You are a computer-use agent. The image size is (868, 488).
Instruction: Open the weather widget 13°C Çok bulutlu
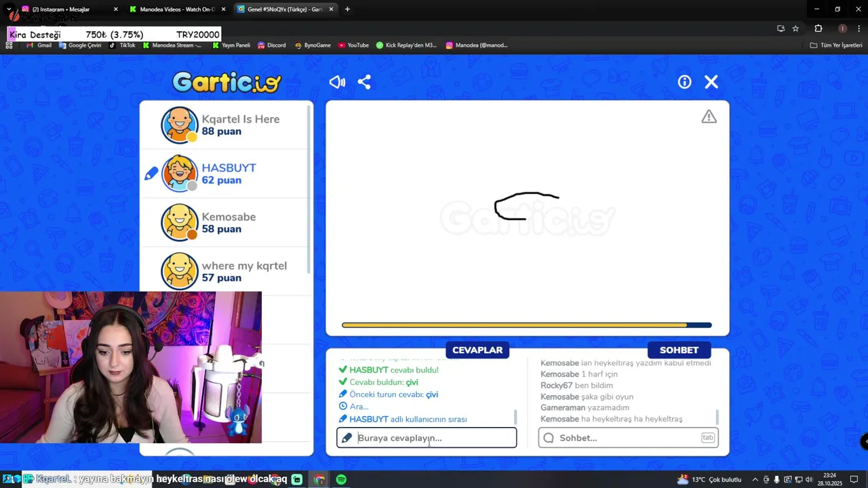(709, 479)
